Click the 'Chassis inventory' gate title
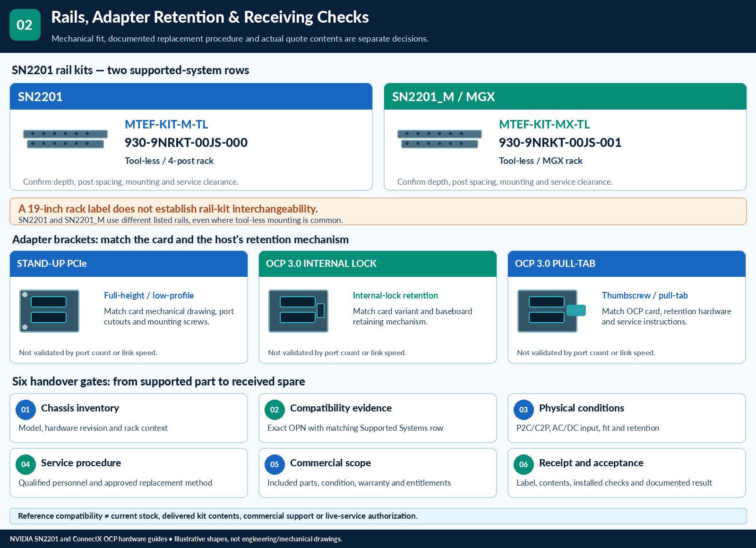 pos(80,408)
